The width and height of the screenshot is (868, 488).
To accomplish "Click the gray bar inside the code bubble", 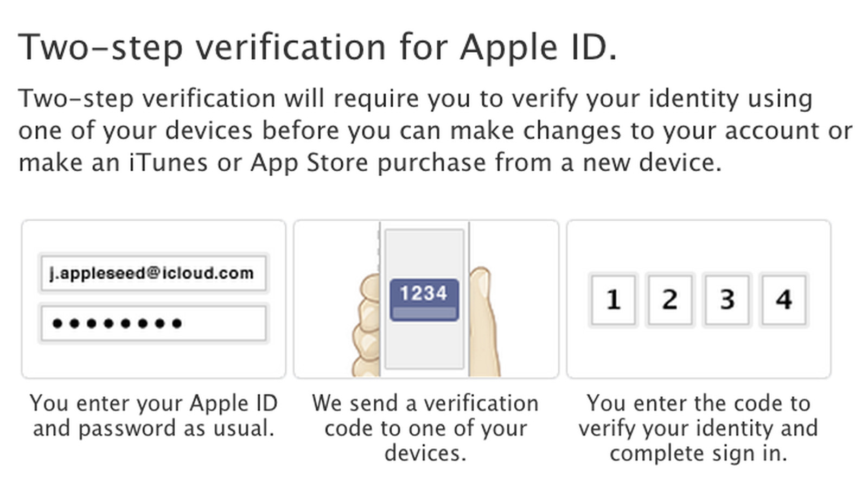I will point(424,313).
